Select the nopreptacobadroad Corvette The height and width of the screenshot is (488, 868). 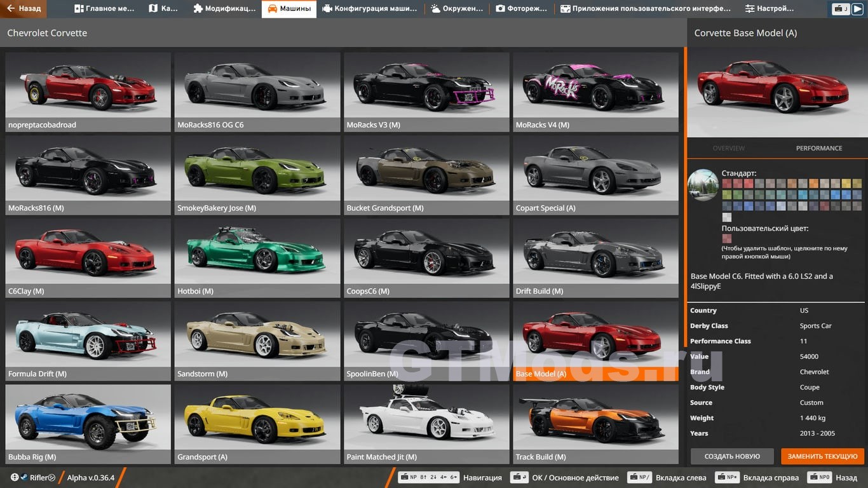point(88,92)
